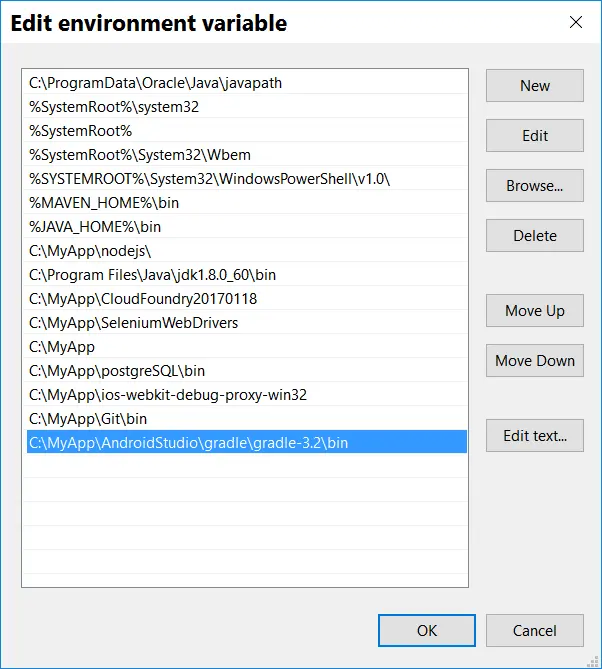
Task: Select the %JAVA_HOME%\bin entry
Action: [247, 227]
